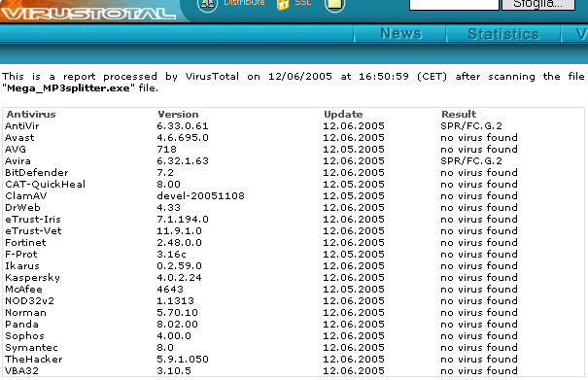Focus the file path input field
Image resolution: width=588 pixels, height=380 pixels.
pyautogui.click(x=454, y=5)
